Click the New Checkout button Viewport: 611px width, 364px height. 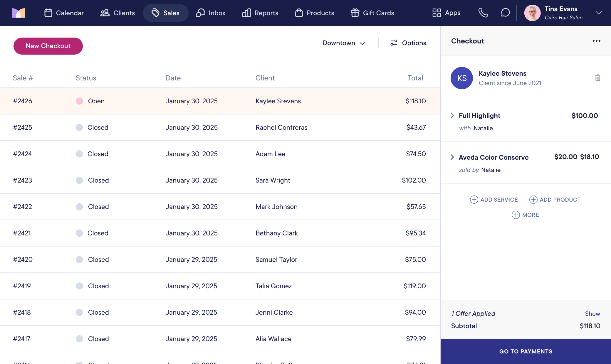[48, 46]
